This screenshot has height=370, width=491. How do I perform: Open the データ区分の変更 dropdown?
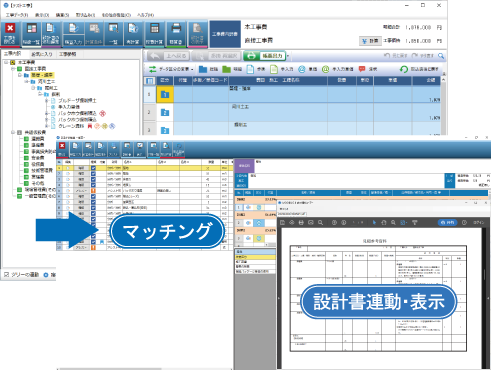171,69
